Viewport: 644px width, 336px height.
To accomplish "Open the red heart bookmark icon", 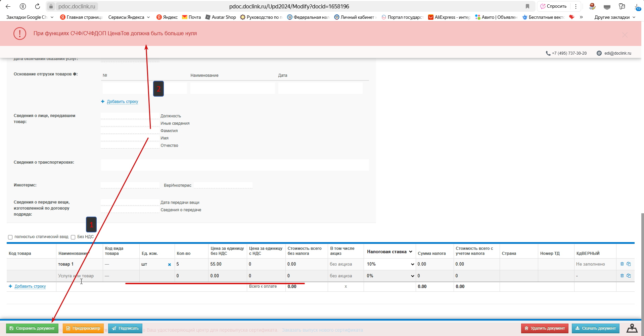I will tap(572, 17).
